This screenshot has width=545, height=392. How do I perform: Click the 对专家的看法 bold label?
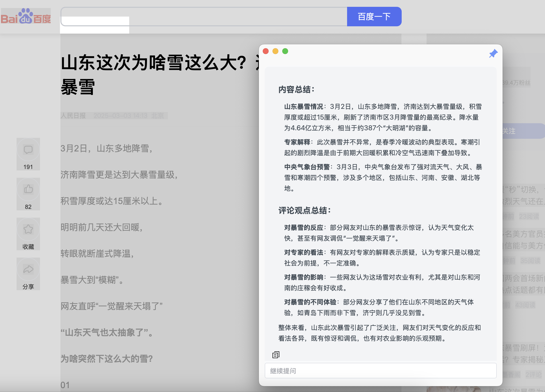click(303, 252)
